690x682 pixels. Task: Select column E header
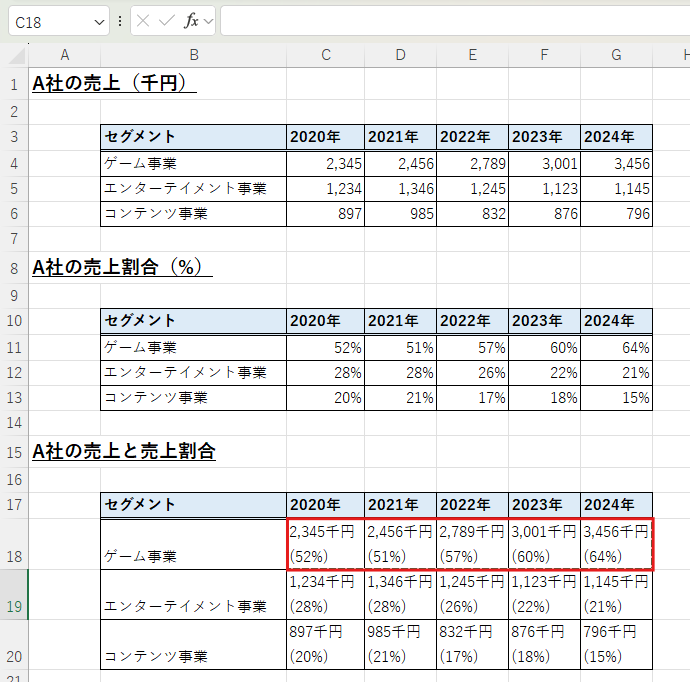click(472, 54)
